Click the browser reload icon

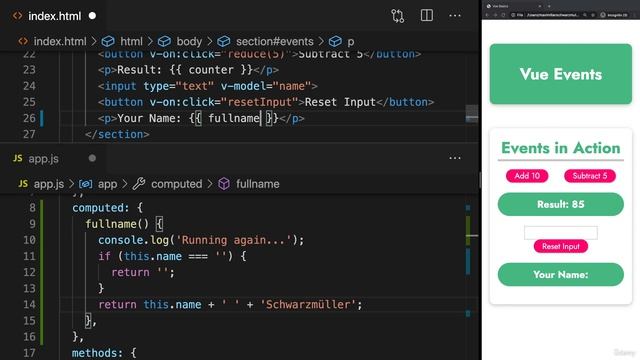[x=503, y=15]
